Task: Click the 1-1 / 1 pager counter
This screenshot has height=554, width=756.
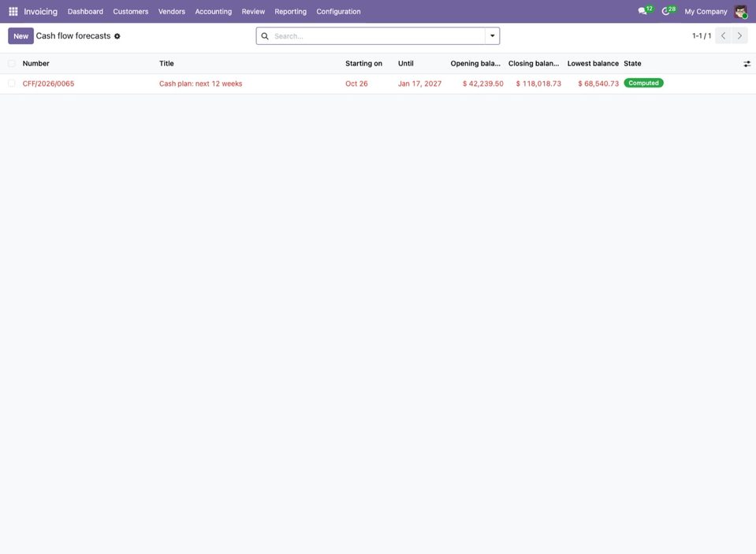Action: 702,36
